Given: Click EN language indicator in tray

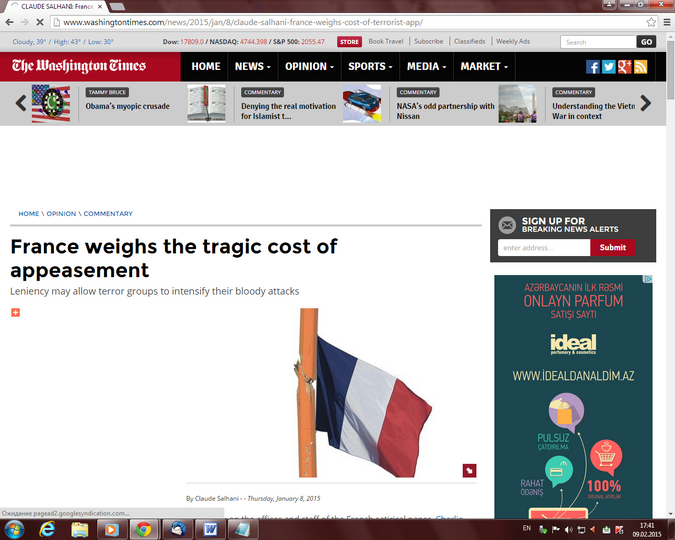Looking at the screenshot, I should [527, 528].
